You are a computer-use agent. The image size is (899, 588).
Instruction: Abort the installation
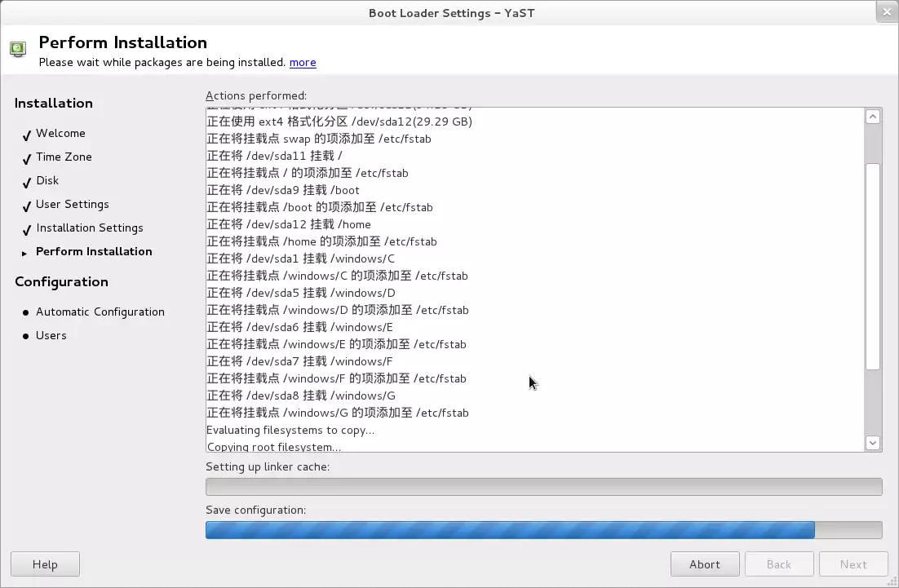coord(705,564)
